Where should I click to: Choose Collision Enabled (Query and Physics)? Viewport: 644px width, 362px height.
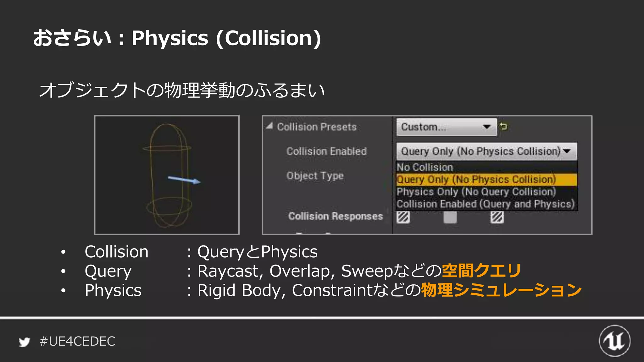486,204
